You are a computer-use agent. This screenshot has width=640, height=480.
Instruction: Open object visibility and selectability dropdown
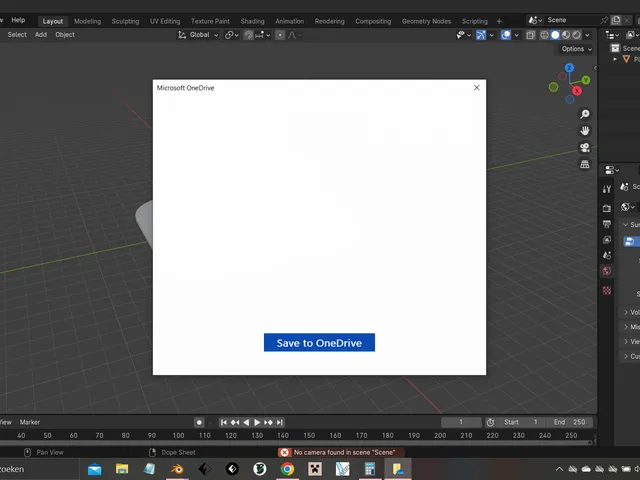pyautogui.click(x=463, y=35)
